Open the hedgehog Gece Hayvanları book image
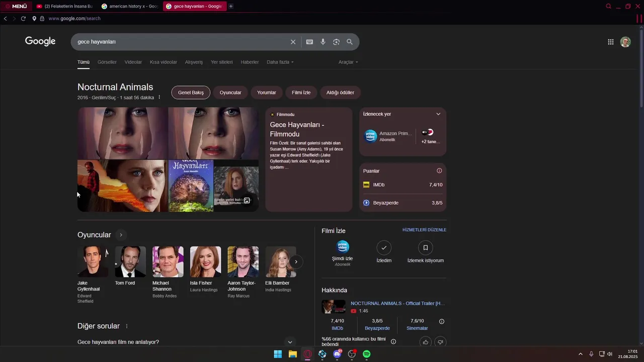This screenshot has height=362, width=644. [191, 186]
